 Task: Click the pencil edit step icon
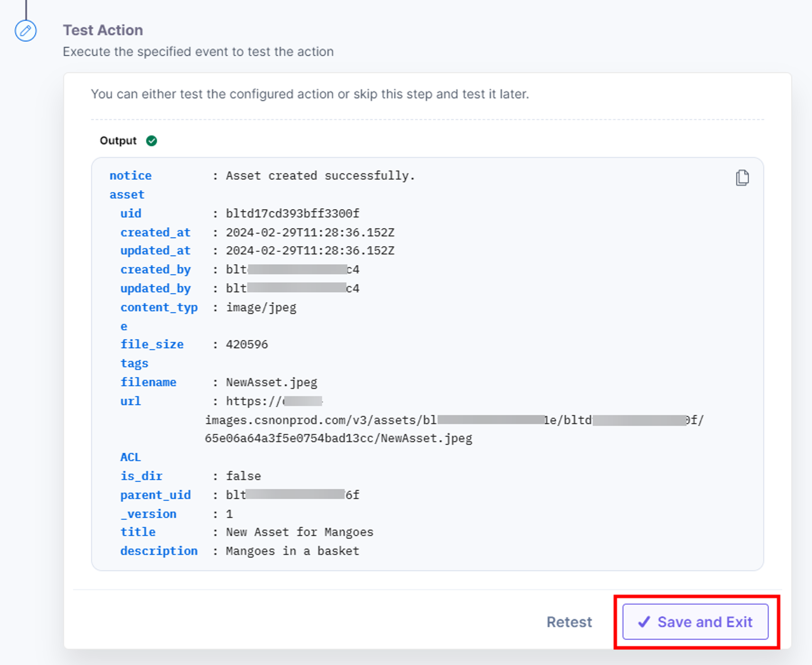(26, 31)
